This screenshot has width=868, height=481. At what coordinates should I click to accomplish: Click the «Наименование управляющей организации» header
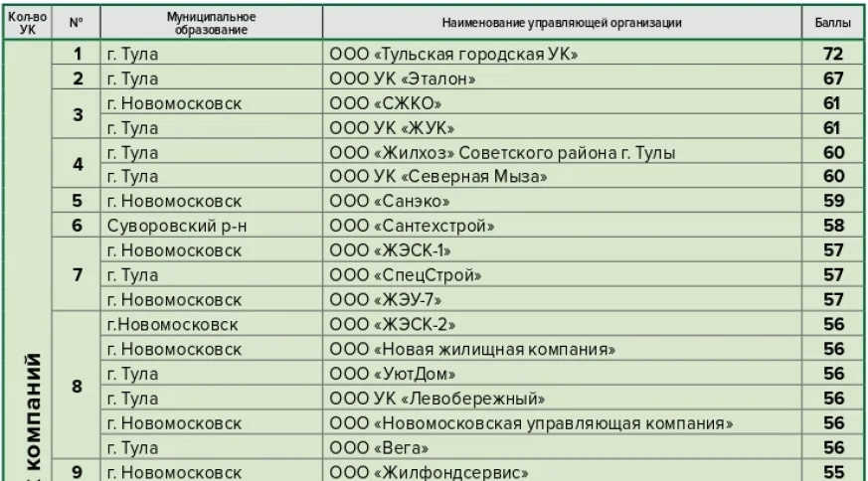[x=561, y=23]
